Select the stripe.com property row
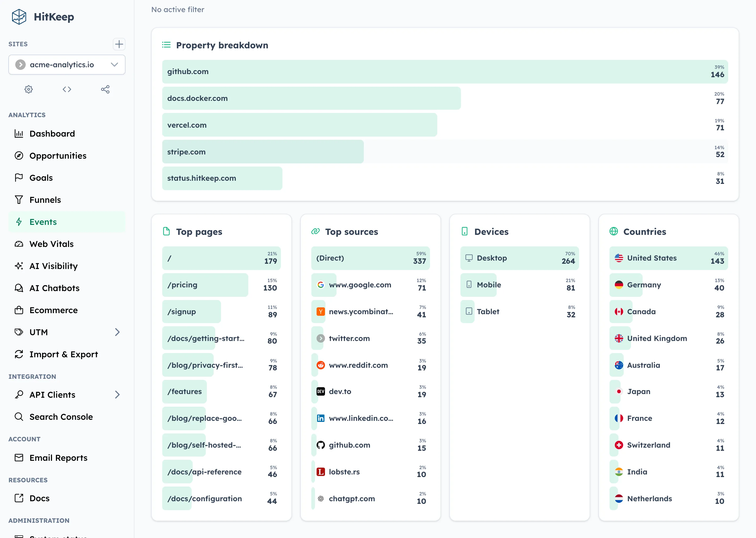Image resolution: width=756 pixels, height=538 pixels. tap(445, 152)
